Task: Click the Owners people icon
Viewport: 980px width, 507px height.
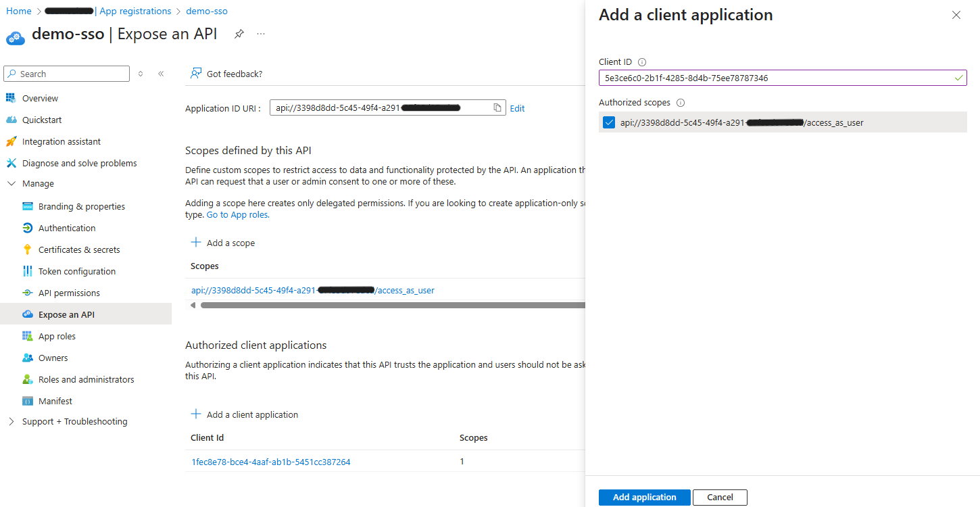Action: click(x=27, y=358)
